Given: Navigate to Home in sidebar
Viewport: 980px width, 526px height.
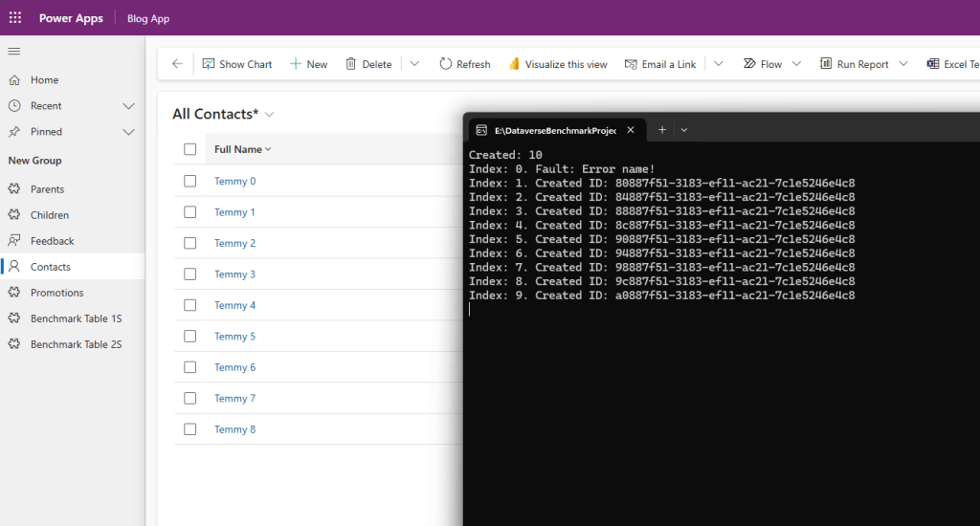Looking at the screenshot, I should 44,80.
